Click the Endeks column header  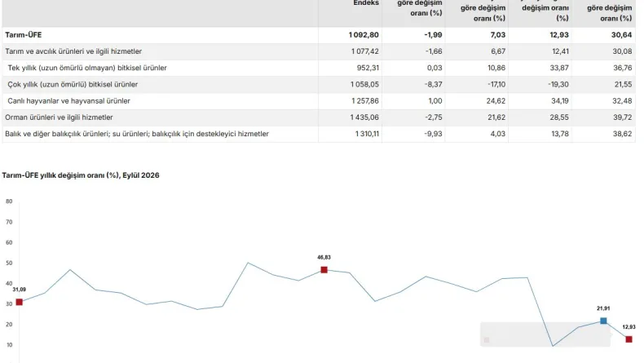click(366, 3)
